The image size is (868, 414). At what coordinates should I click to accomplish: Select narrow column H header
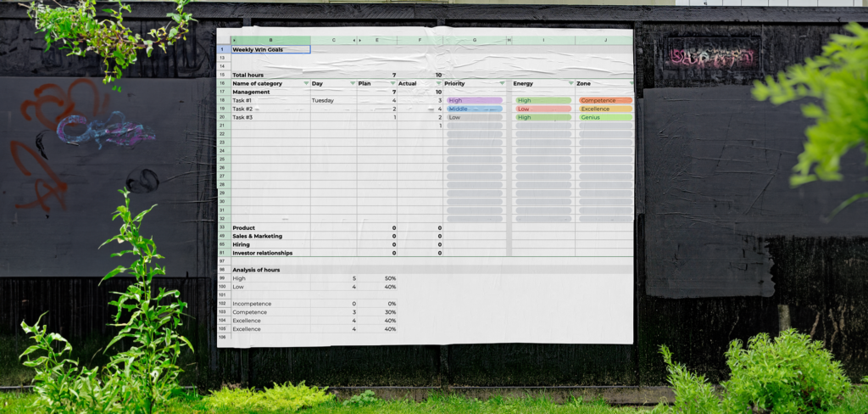(509, 41)
